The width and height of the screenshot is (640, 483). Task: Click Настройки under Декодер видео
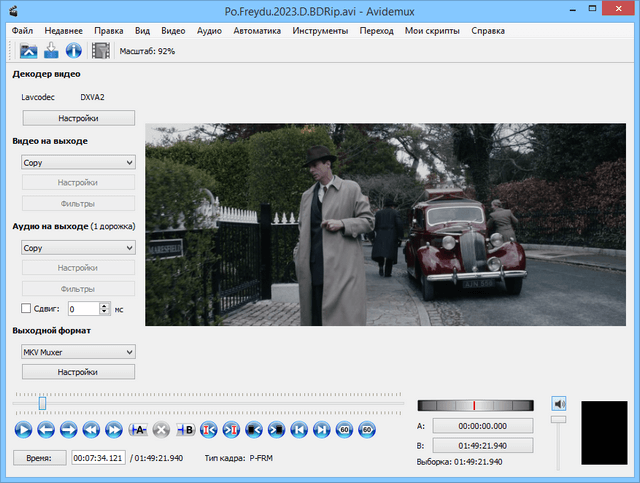point(78,118)
